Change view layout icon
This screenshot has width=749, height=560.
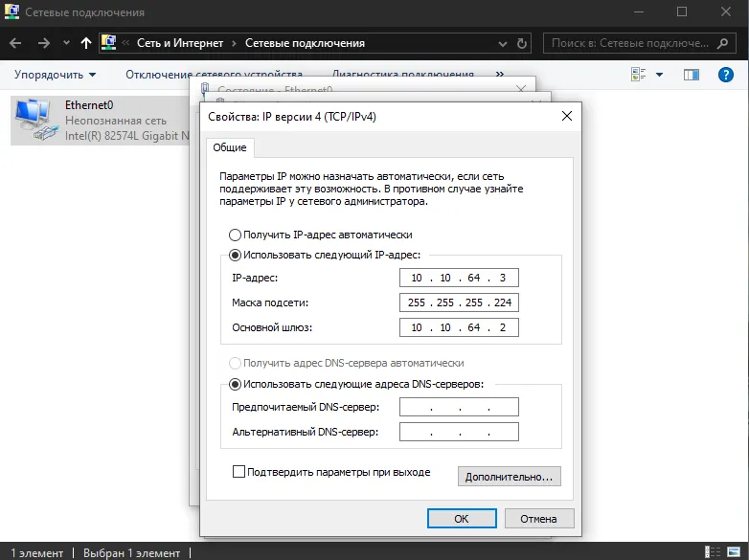click(x=639, y=75)
